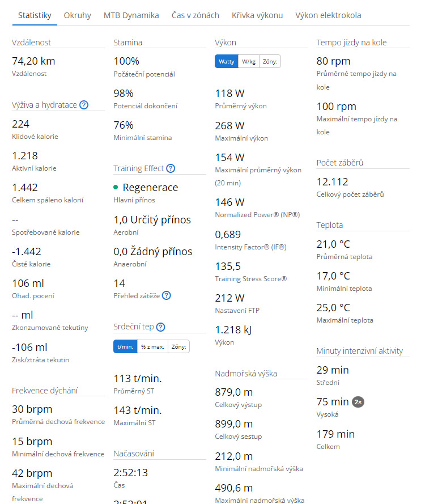Open the Čas v zónách tab
This screenshot has height=504, width=421.
[x=195, y=15]
